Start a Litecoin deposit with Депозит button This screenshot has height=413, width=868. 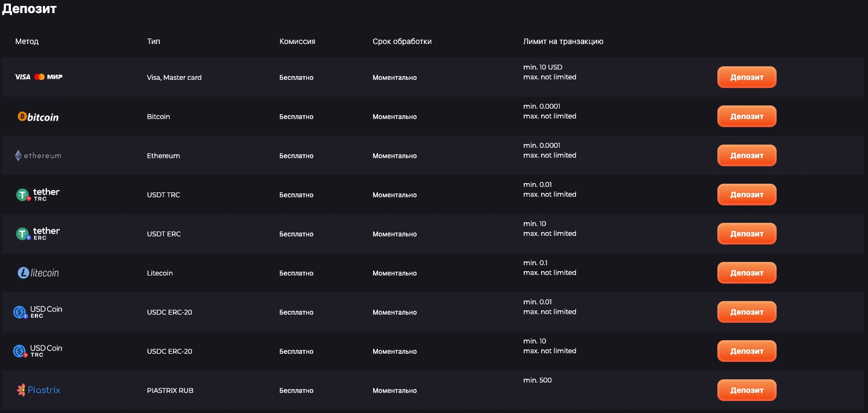tap(746, 273)
